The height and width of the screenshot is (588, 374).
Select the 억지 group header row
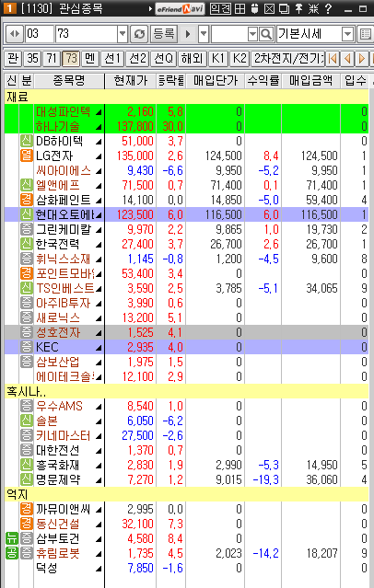(x=187, y=495)
